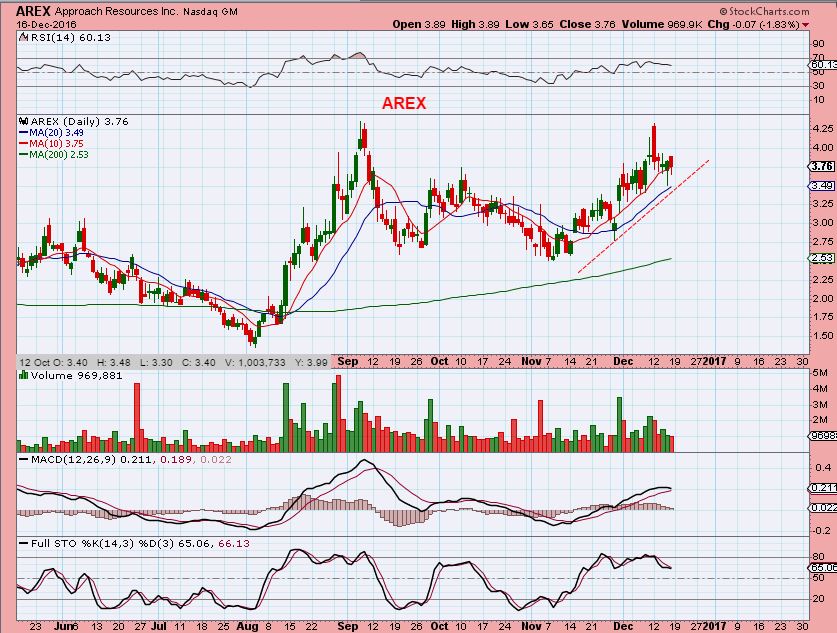The image size is (837, 633).
Task: Click the Open 3.89 value
Action: pos(418,25)
